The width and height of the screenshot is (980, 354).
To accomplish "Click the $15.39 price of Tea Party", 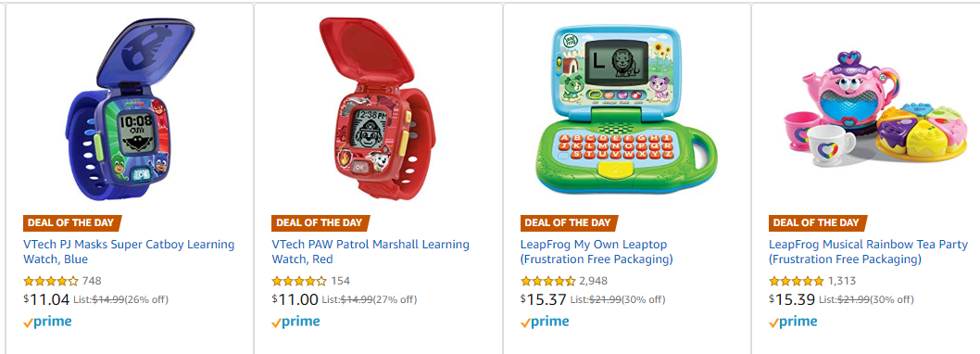I will [792, 299].
